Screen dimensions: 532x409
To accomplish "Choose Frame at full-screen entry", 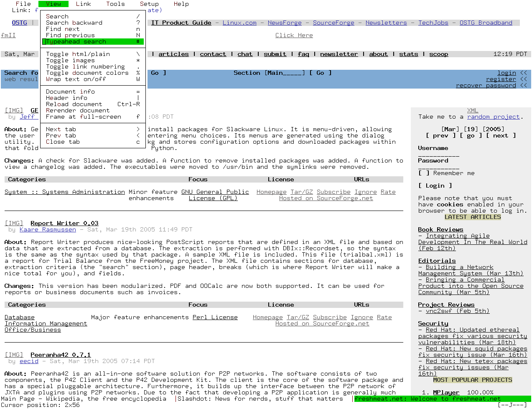I will click(93, 117).
